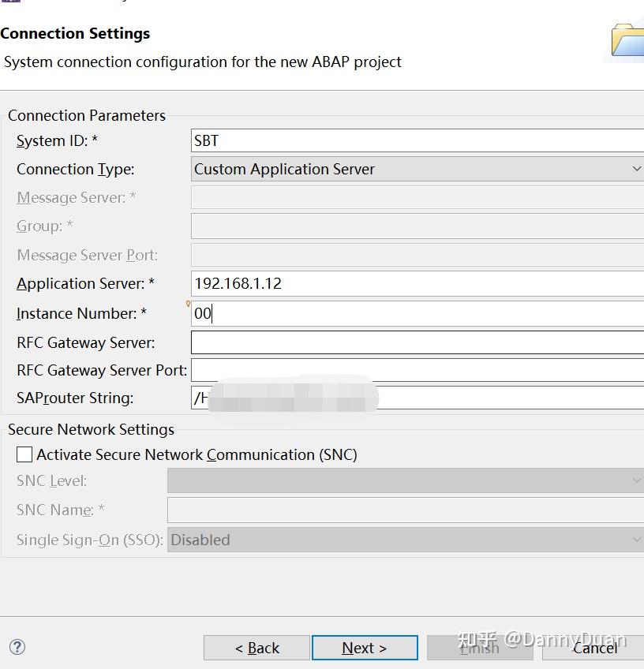This screenshot has width=644, height=669.
Task: Select the Instance Number field
Action: pos(418,313)
